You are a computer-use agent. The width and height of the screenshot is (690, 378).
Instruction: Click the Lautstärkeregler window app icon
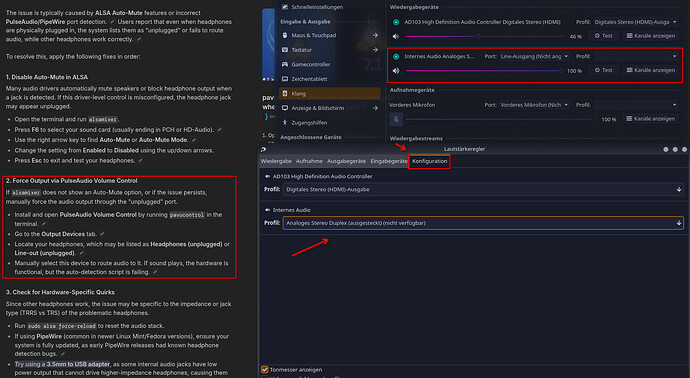pos(264,149)
